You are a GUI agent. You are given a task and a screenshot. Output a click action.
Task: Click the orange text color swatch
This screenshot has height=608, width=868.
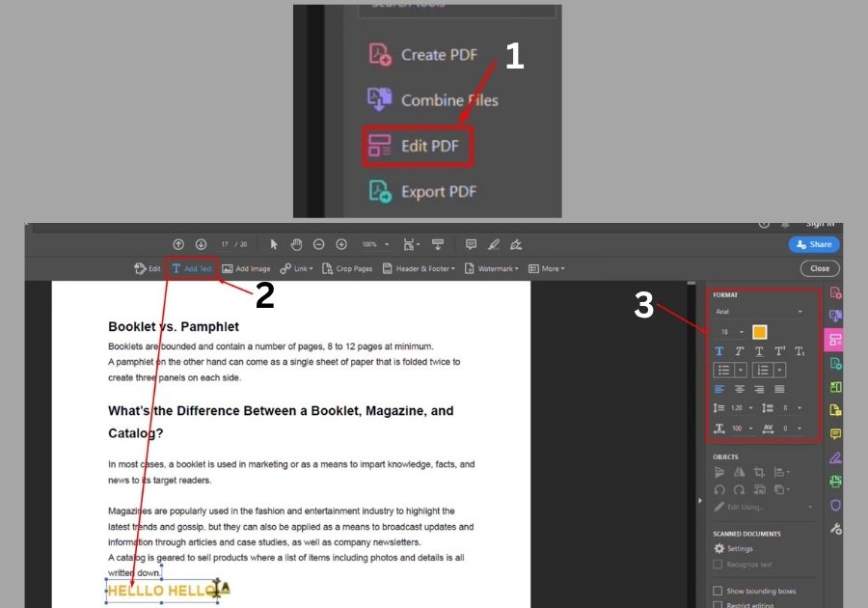pyautogui.click(x=760, y=332)
